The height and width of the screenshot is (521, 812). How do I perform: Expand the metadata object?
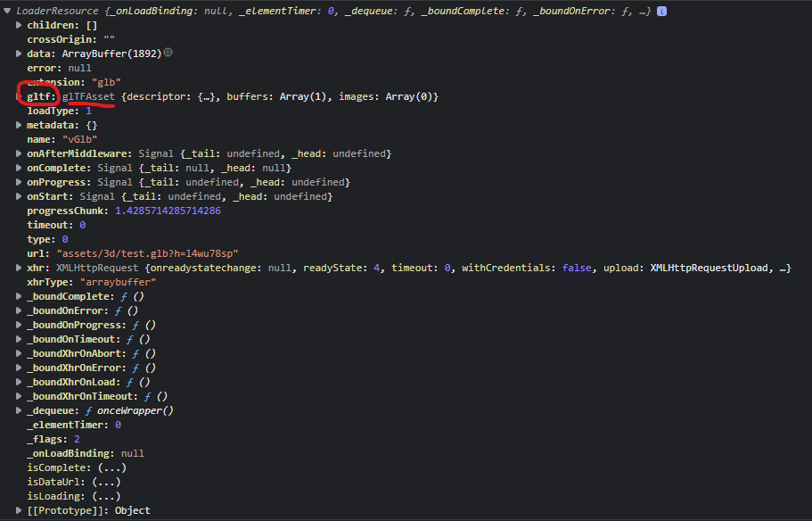(18, 124)
